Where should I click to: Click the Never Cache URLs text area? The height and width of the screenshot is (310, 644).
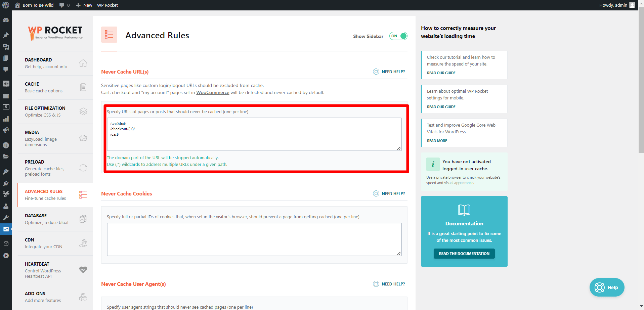(254, 134)
